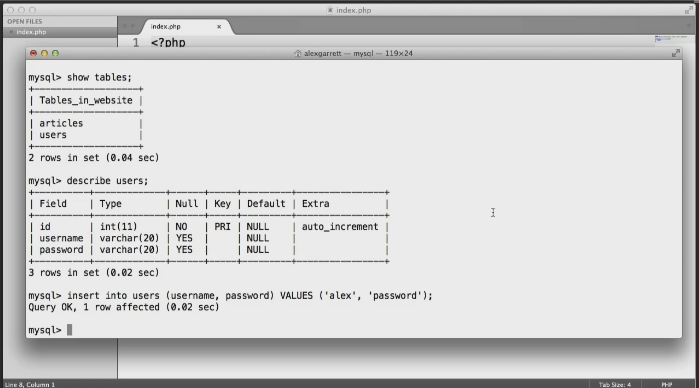This screenshot has height=388, width=699.
Task: Click the 'describe users;' command line
Action: 88,181
